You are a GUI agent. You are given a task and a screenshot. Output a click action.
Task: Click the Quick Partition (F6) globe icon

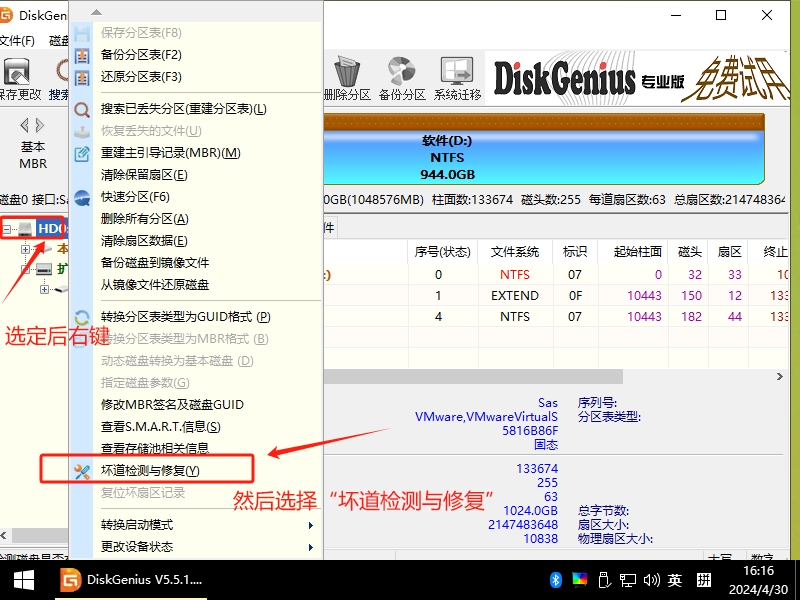click(82, 197)
